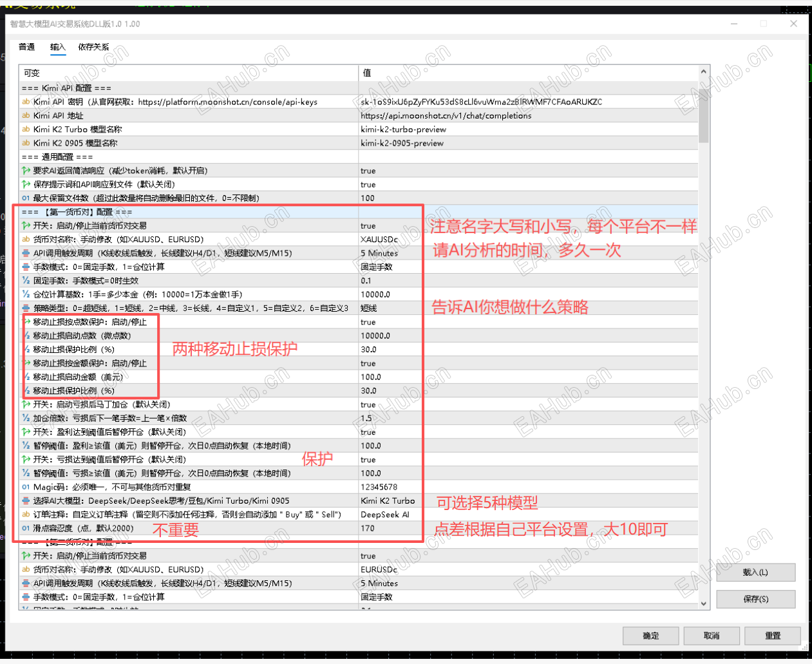The image size is (812, 664).
Task: Select the XAUUSDc symbol value
Action: click(x=379, y=240)
